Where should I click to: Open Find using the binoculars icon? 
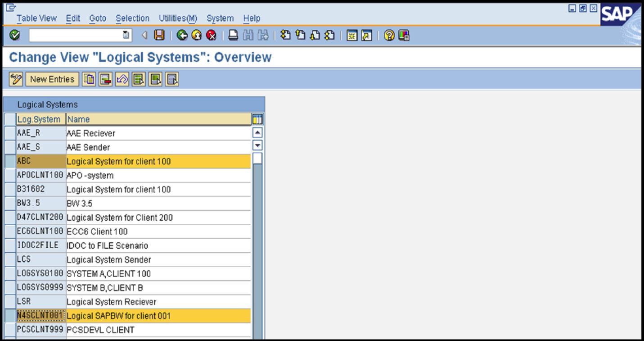point(248,36)
